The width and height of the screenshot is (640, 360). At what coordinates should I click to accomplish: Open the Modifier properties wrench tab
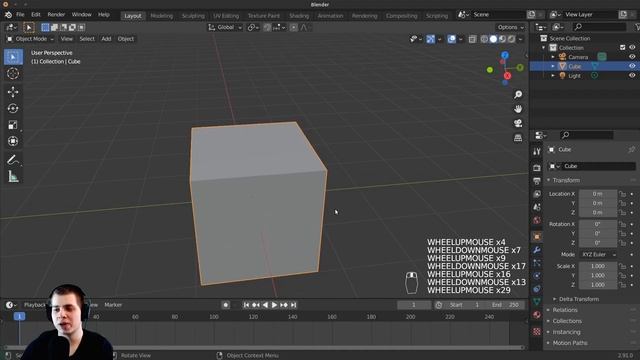pyautogui.click(x=537, y=250)
